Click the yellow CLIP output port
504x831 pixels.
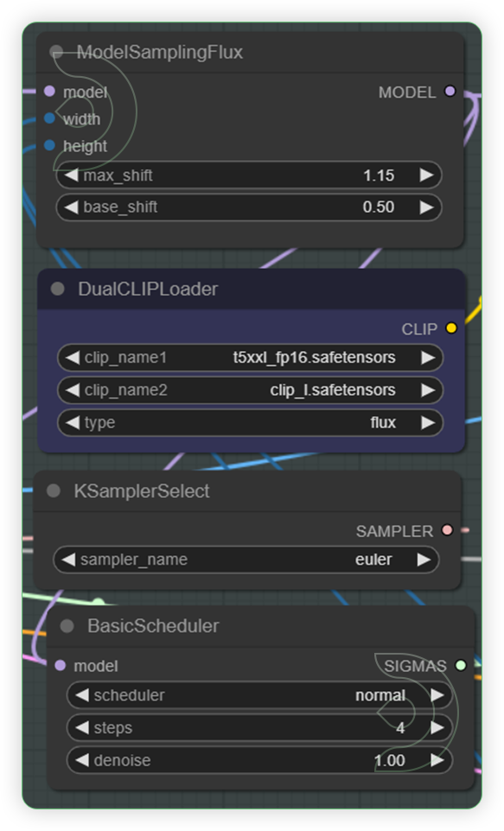(450, 329)
